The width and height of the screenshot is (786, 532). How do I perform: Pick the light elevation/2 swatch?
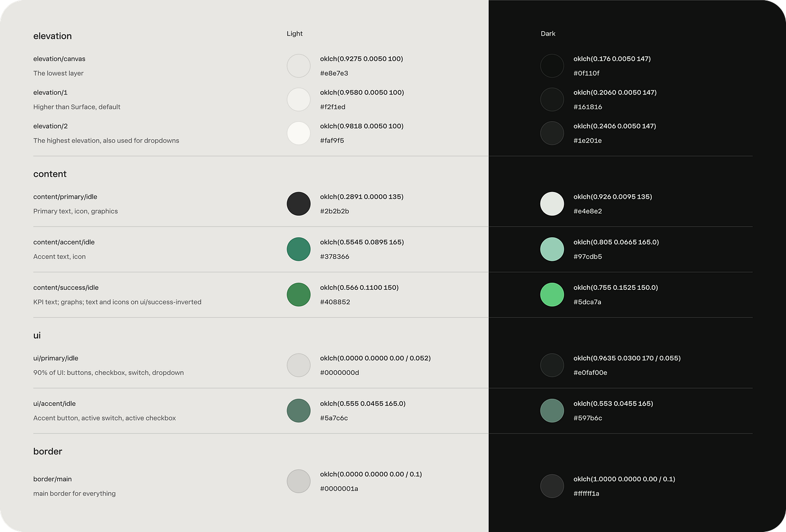click(x=299, y=133)
